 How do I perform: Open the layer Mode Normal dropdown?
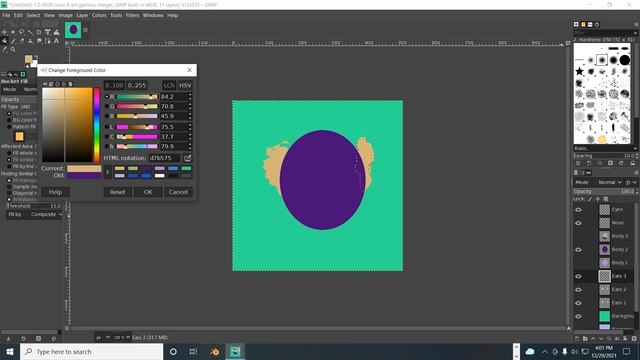610,182
